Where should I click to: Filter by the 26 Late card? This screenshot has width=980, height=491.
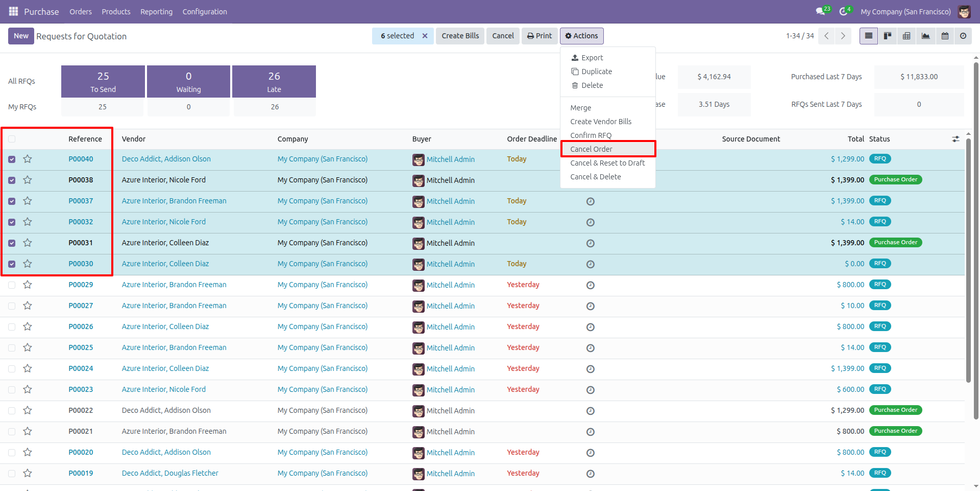pos(274,81)
